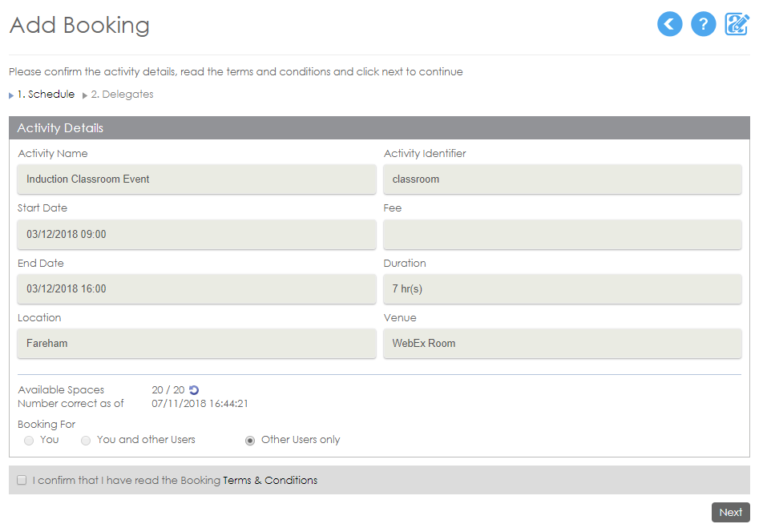
Task: Click the Location field showing Fareham
Action: 196,344
